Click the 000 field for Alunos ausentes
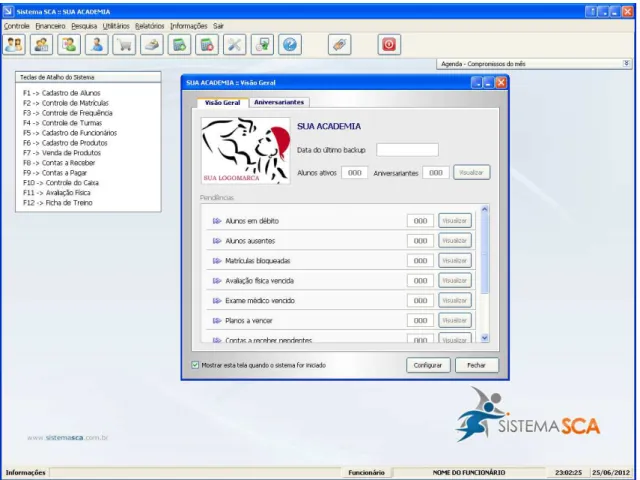The width and height of the screenshot is (640, 480). pyautogui.click(x=420, y=241)
